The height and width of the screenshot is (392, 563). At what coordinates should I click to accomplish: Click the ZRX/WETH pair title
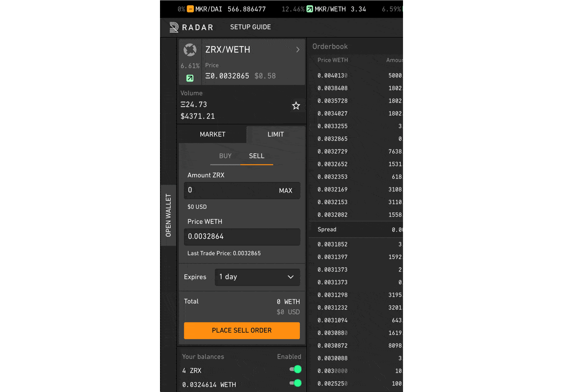click(228, 50)
